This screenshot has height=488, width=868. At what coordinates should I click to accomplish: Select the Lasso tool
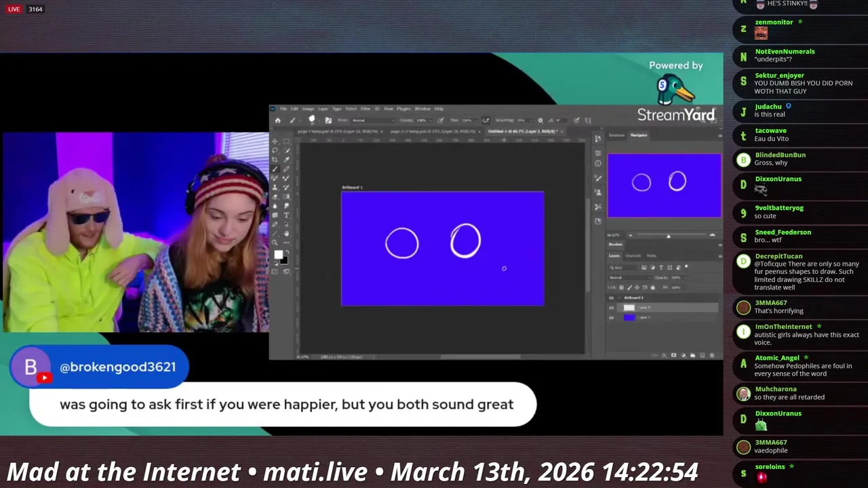pos(275,150)
